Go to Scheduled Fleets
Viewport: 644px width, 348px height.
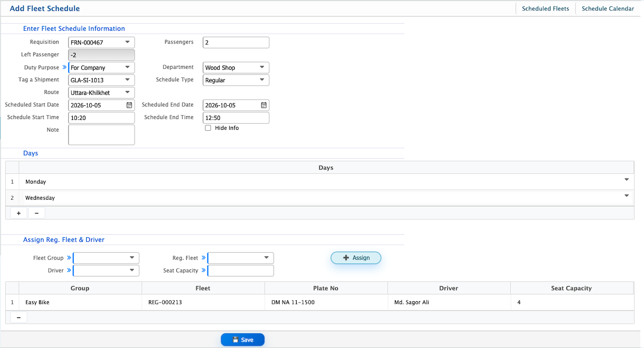[545, 8]
